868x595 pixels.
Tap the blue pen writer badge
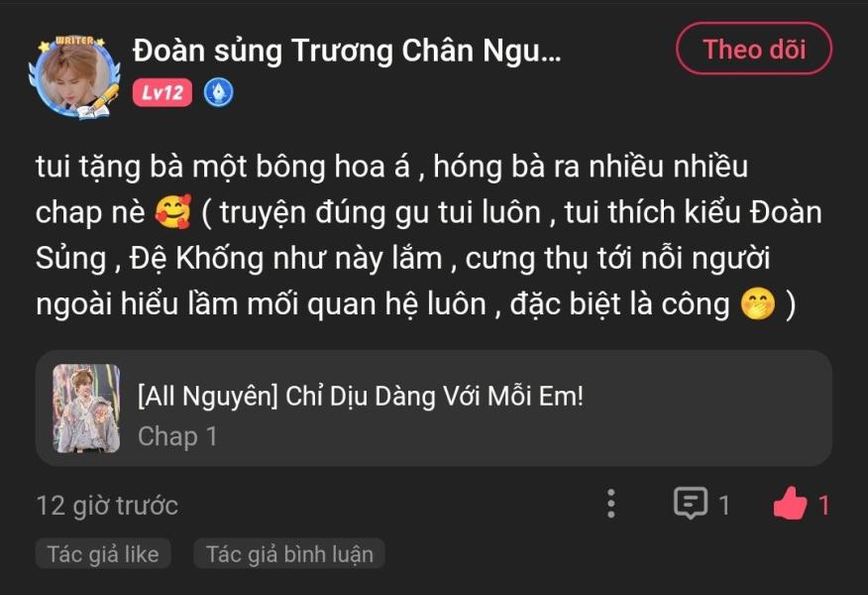(219, 92)
